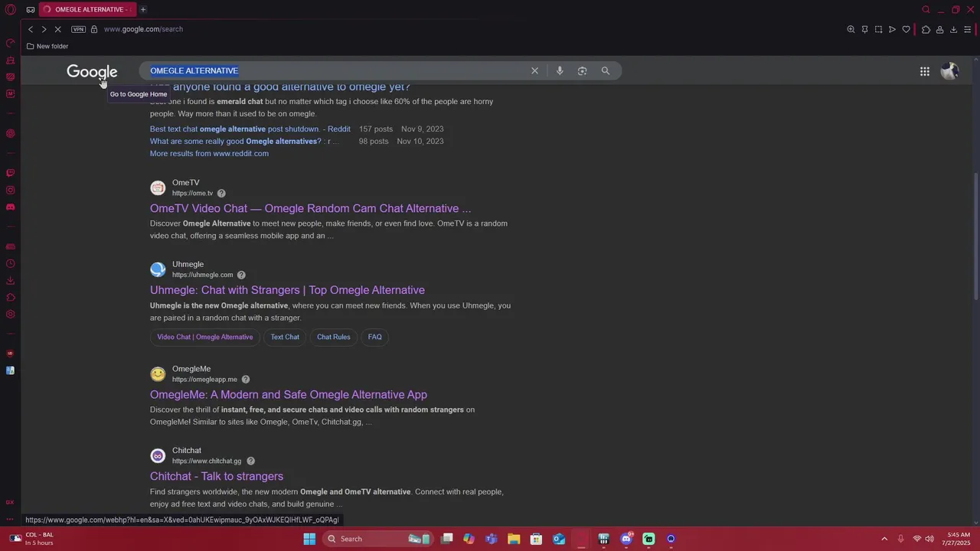980x551 pixels.
Task: Open browsing history clock icon in sidebar
Action: coord(10,264)
